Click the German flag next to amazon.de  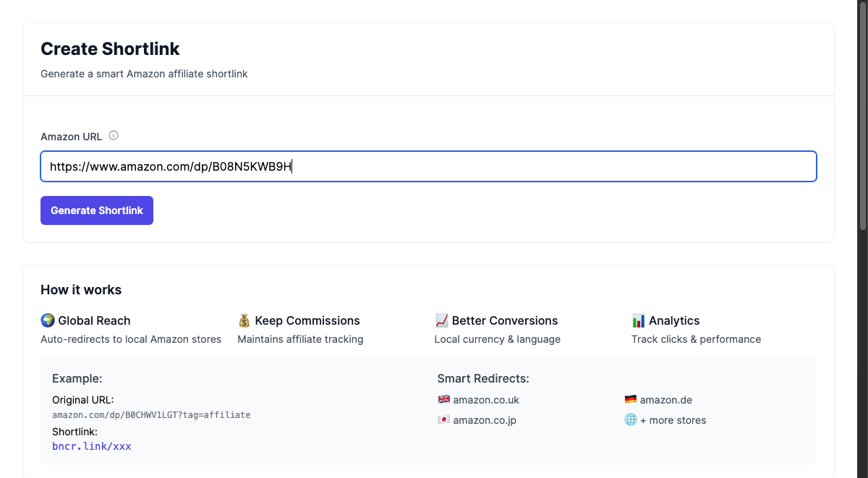(631, 399)
